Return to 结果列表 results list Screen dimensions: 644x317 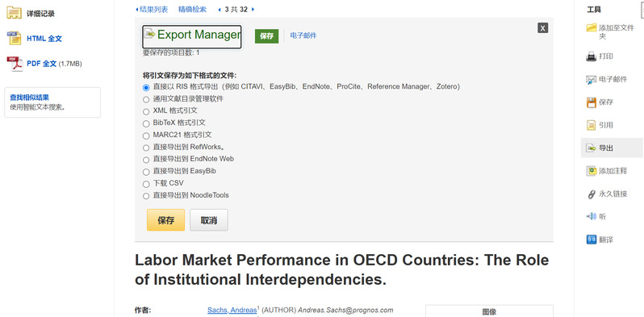(152, 10)
